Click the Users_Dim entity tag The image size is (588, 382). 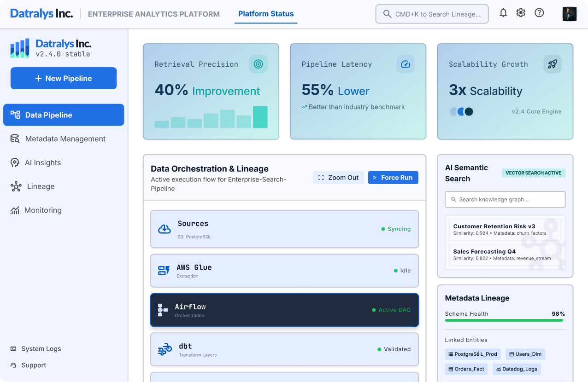pyautogui.click(x=525, y=354)
